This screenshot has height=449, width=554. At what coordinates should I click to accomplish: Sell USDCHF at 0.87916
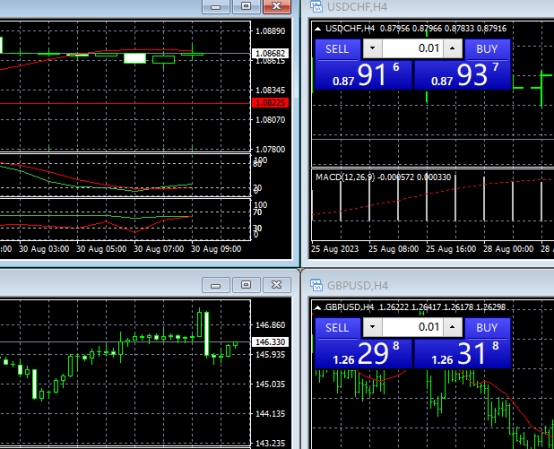(363, 64)
